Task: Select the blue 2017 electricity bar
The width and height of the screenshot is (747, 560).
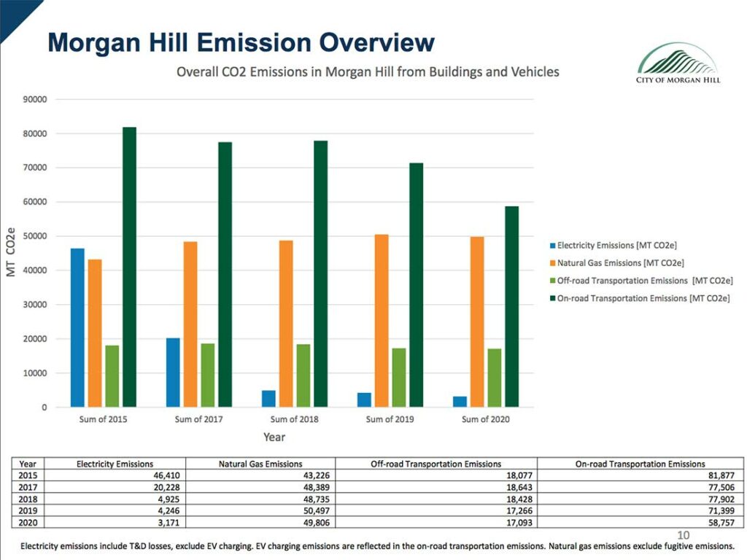Action: 173,372
